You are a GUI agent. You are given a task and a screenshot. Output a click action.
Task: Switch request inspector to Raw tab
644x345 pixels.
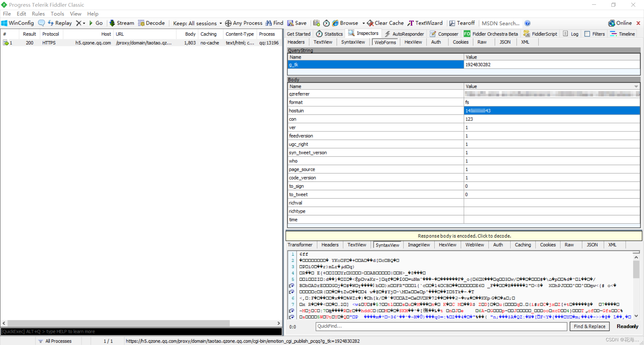point(482,42)
